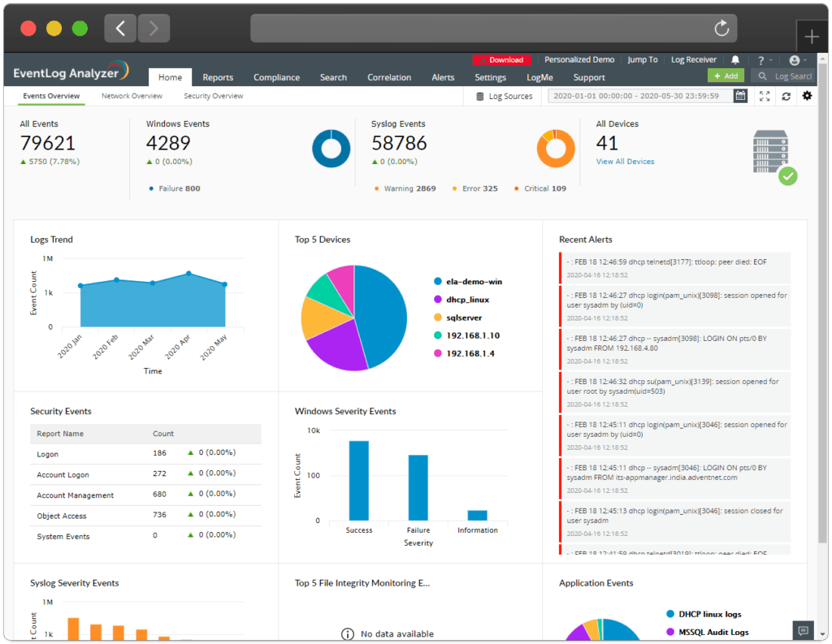This screenshot has width=832, height=644.
Task: Open the LogMe tab
Action: coord(539,77)
